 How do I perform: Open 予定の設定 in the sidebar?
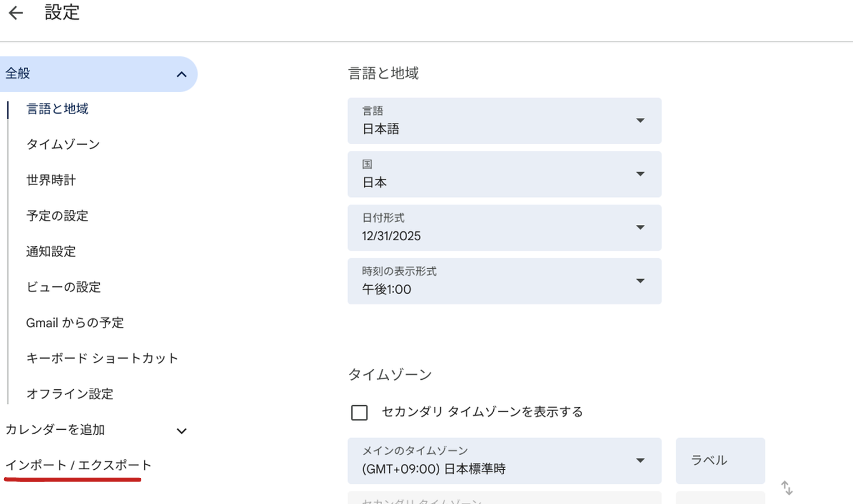pyautogui.click(x=57, y=216)
